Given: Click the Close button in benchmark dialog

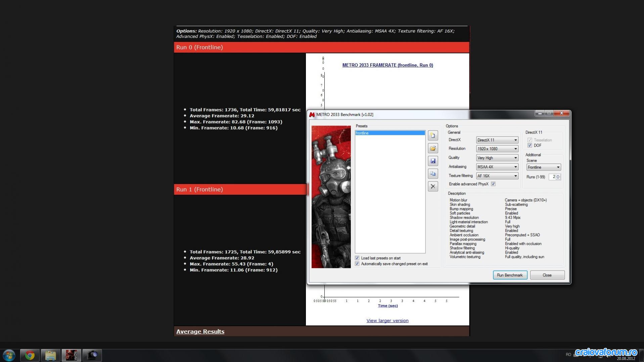Looking at the screenshot, I should [x=547, y=275].
